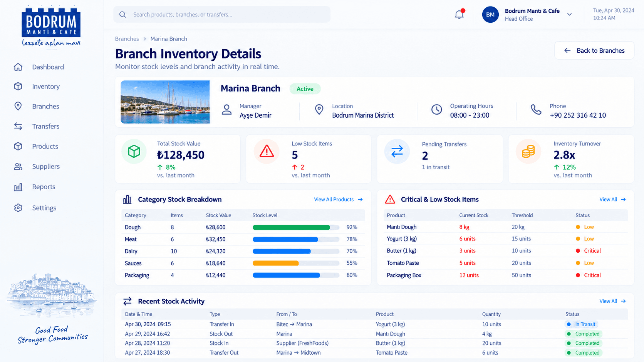Click the Back to Branches button

tap(594, 50)
